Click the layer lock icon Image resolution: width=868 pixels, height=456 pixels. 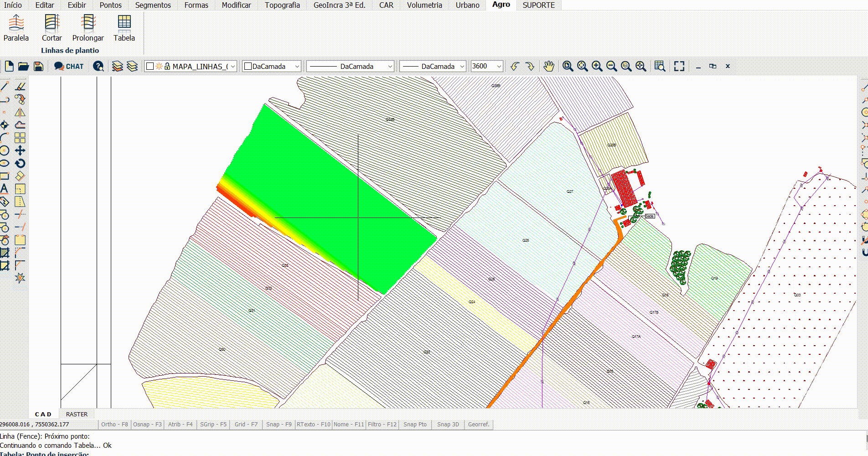(167, 66)
